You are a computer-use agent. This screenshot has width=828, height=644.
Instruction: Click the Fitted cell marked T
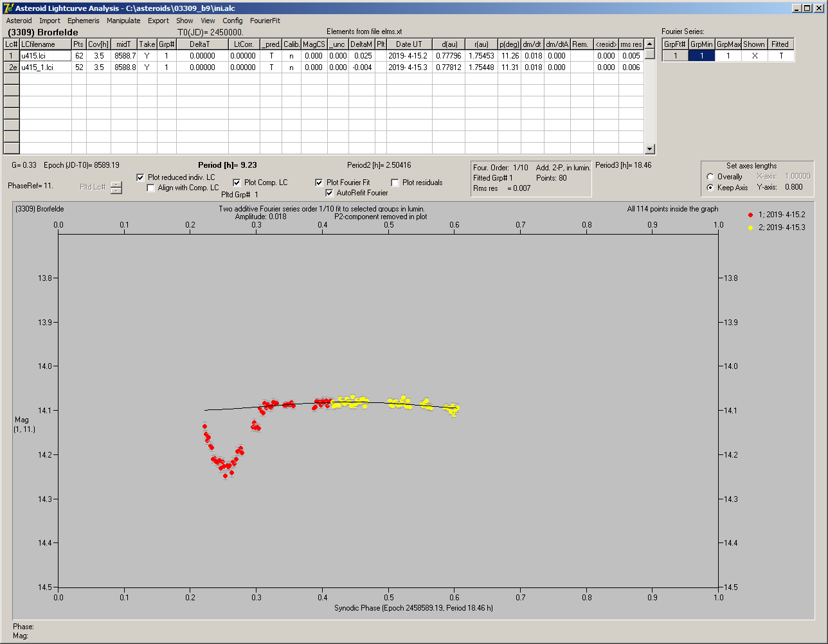[780, 56]
